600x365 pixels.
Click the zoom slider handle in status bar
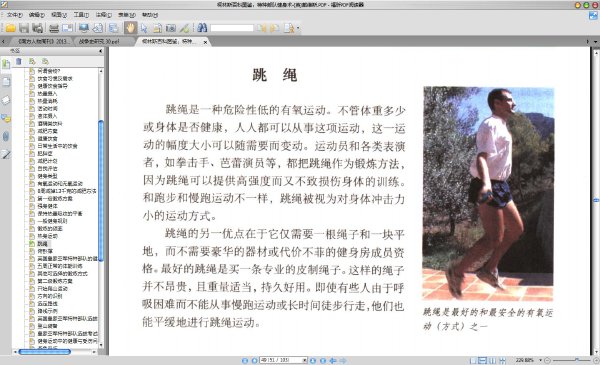[x=577, y=360]
